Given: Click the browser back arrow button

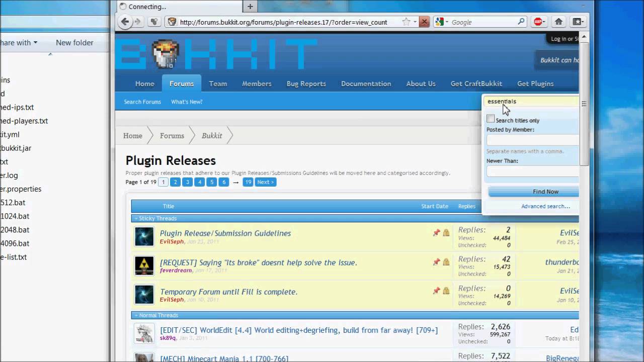Looking at the screenshot, I should tap(125, 22).
